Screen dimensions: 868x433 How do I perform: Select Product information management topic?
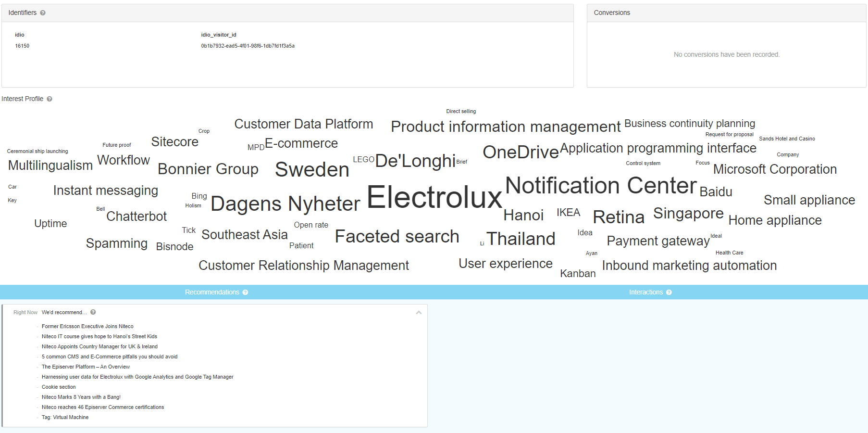(506, 127)
